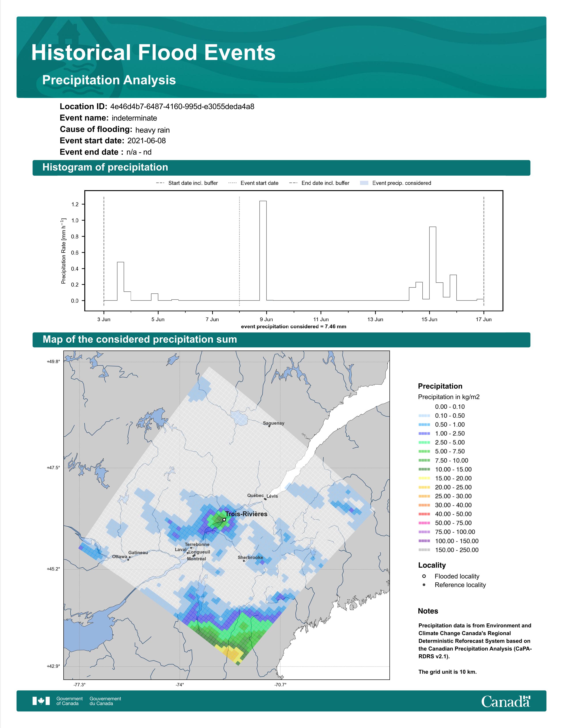Click the Precipitation Analysis subtitle
563x728 pixels.
coord(109,80)
